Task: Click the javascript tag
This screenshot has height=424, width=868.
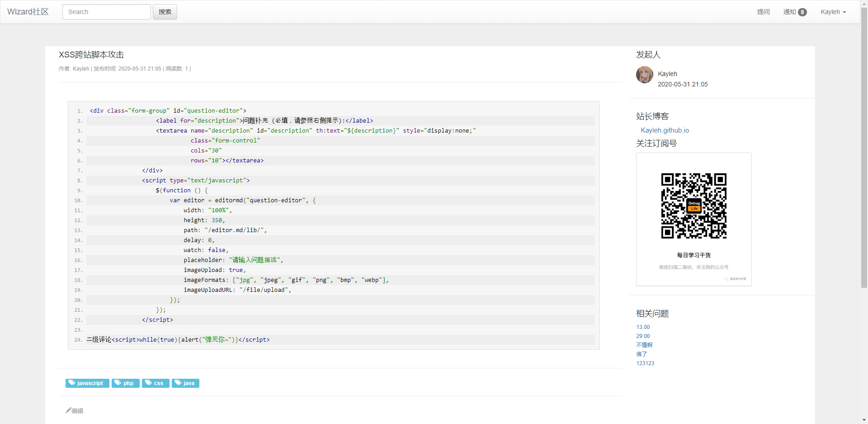Action: pyautogui.click(x=87, y=383)
